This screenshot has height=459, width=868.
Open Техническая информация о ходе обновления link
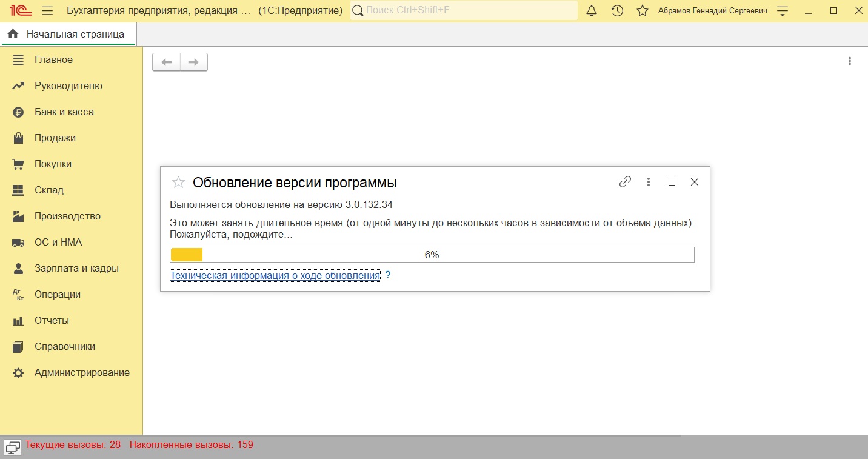point(275,275)
